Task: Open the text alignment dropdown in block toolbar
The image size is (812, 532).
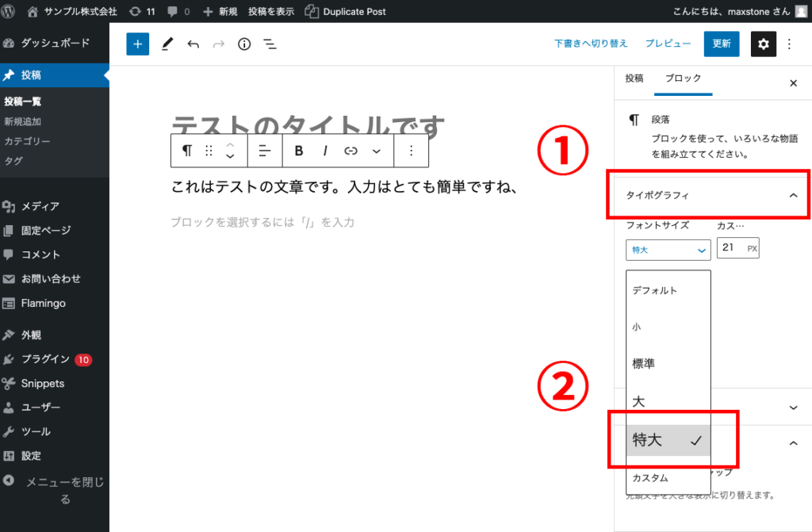Action: click(x=262, y=151)
